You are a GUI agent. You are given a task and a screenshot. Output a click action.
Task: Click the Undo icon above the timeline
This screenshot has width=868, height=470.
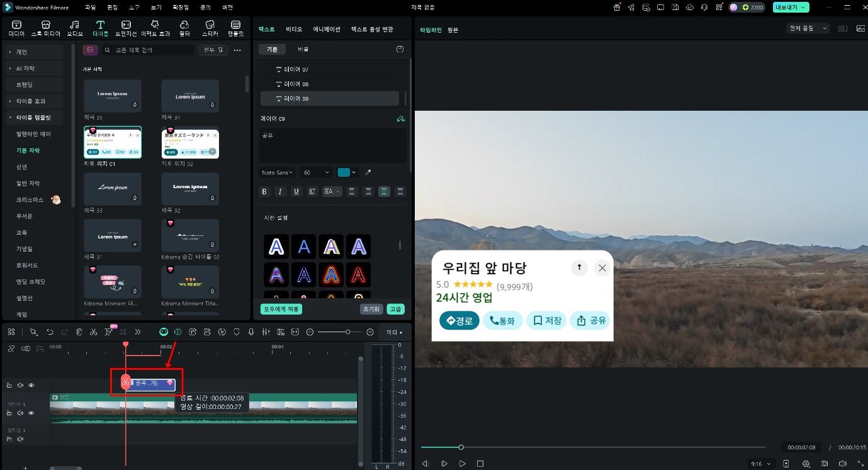50,332
